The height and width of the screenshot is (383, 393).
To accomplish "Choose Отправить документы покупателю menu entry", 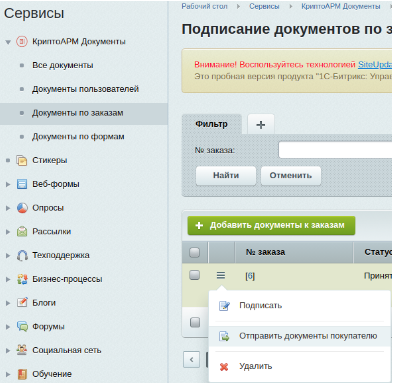I will 299,336.
